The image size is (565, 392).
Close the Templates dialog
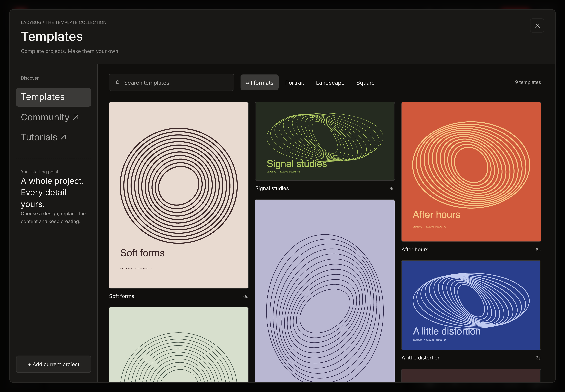click(x=537, y=25)
